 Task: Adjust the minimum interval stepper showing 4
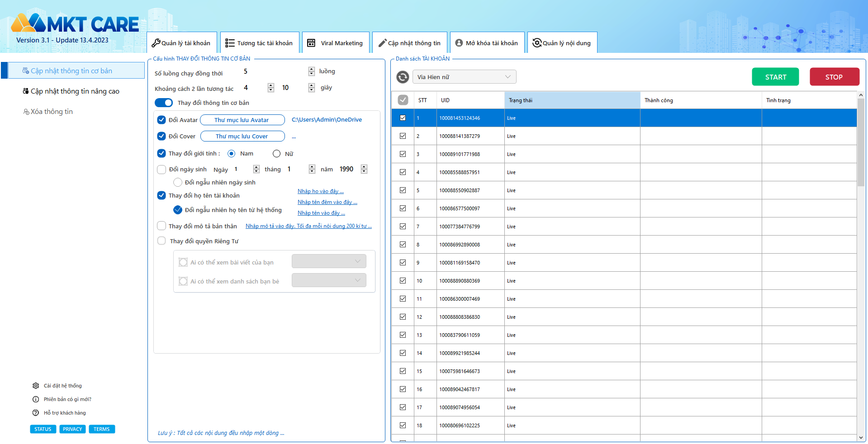point(271,88)
